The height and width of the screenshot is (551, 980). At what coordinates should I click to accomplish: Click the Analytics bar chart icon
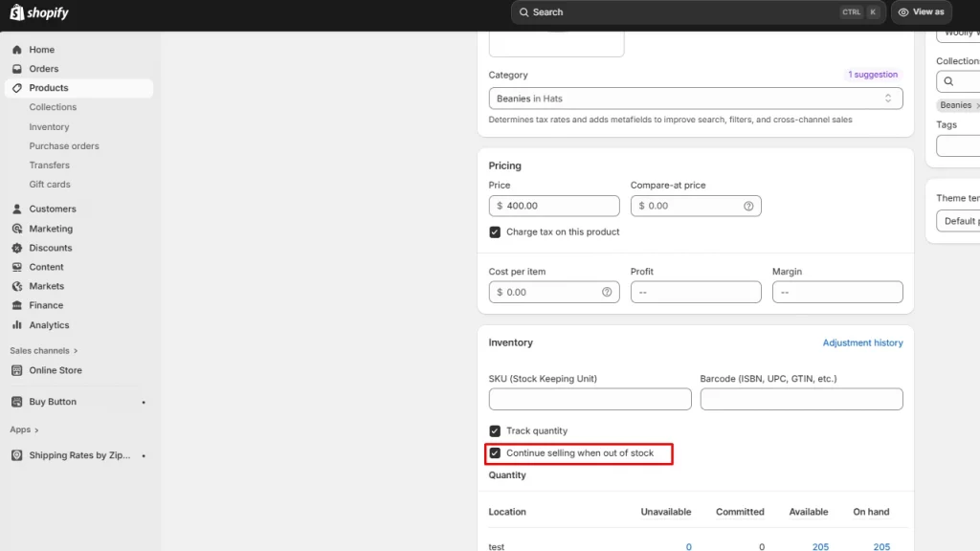17,325
